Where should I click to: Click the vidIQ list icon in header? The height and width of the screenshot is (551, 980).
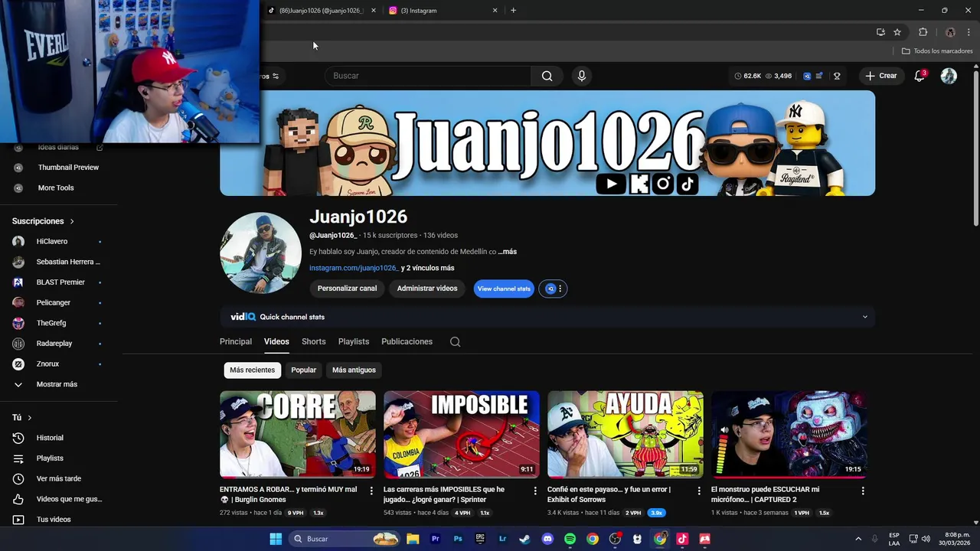tap(819, 76)
